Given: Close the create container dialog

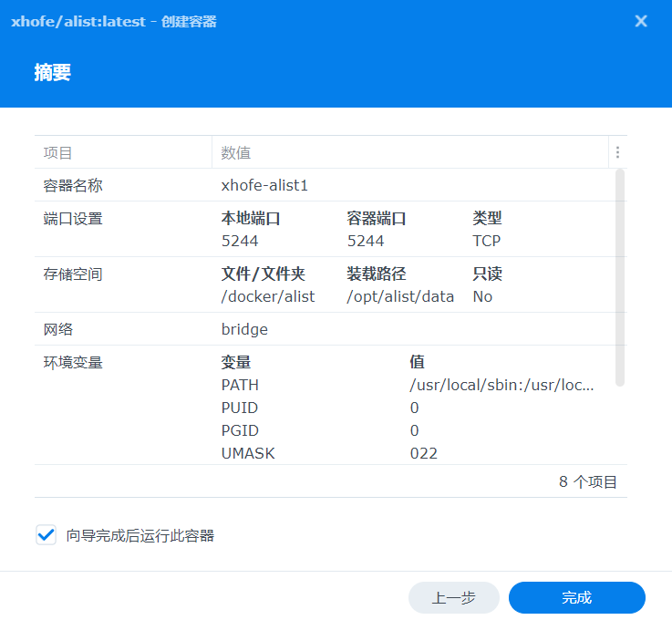Looking at the screenshot, I should 641,21.
